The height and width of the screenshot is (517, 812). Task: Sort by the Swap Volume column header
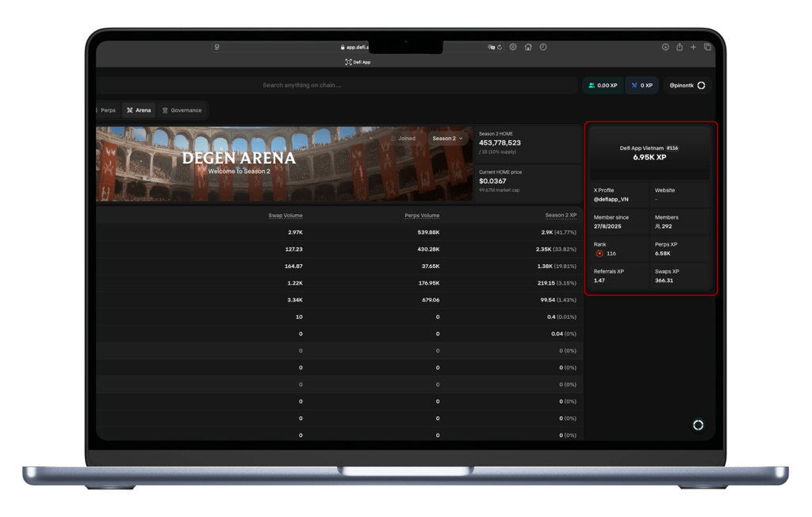(285, 216)
